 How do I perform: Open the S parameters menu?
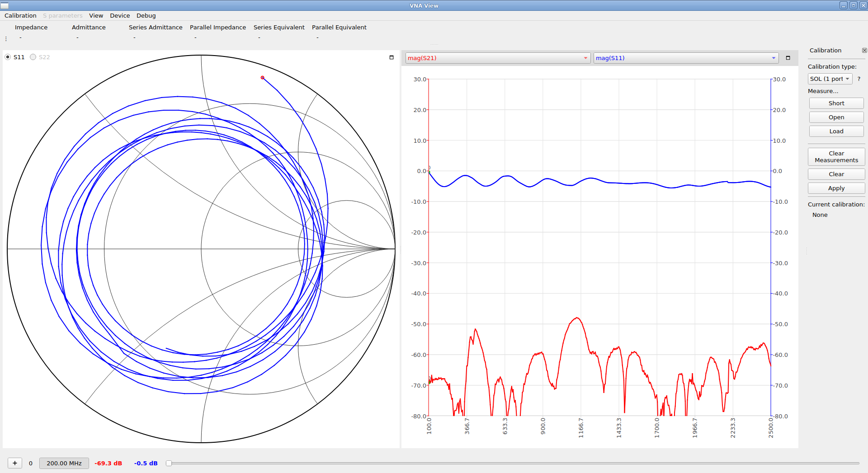point(63,15)
